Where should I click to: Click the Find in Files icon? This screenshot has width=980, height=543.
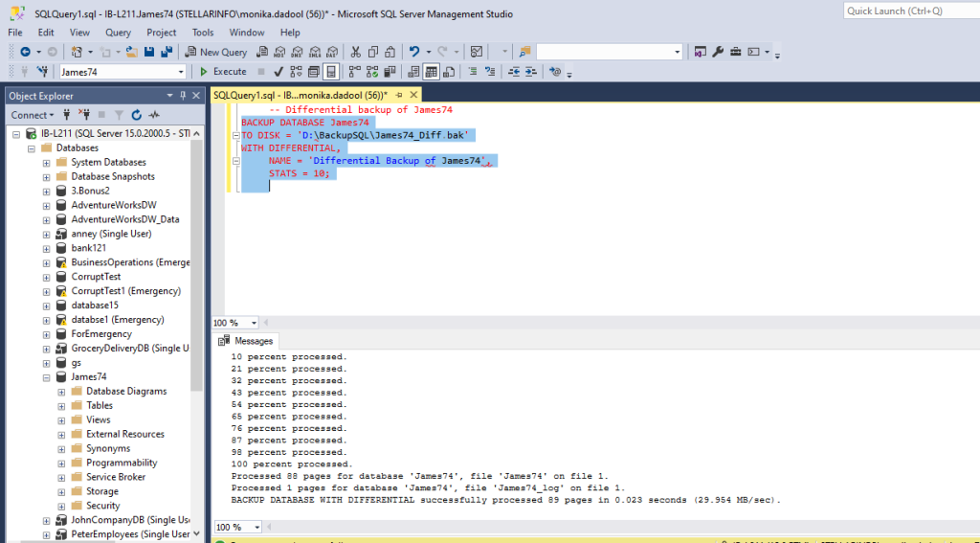tap(525, 52)
